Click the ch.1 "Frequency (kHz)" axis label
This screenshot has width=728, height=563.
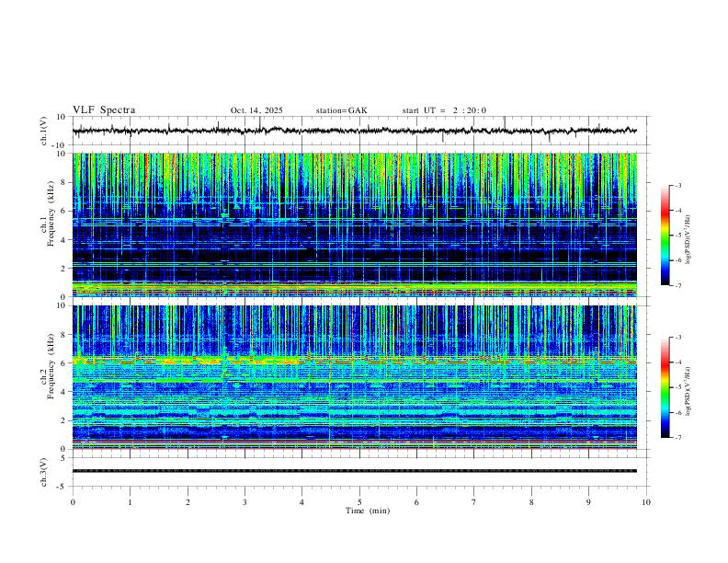pos(51,214)
